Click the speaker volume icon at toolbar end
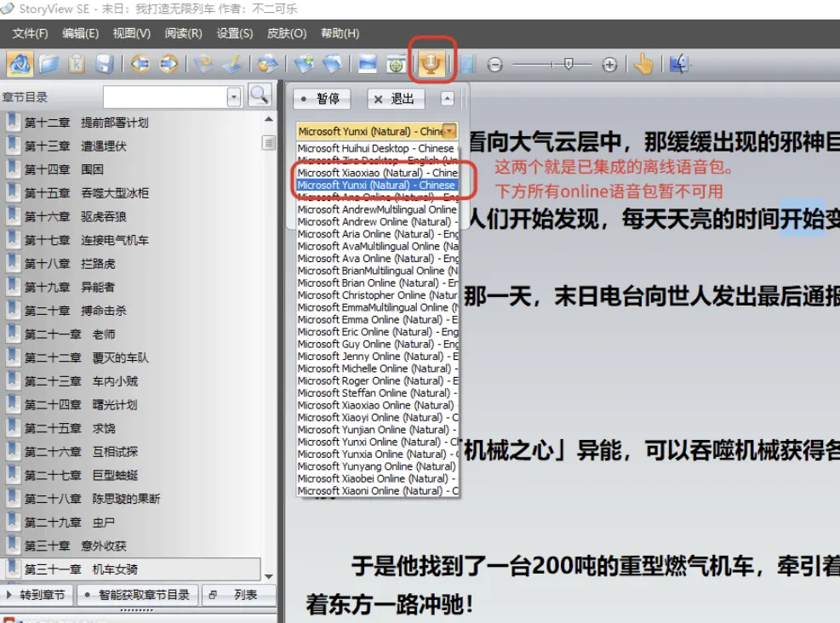 pyautogui.click(x=677, y=64)
